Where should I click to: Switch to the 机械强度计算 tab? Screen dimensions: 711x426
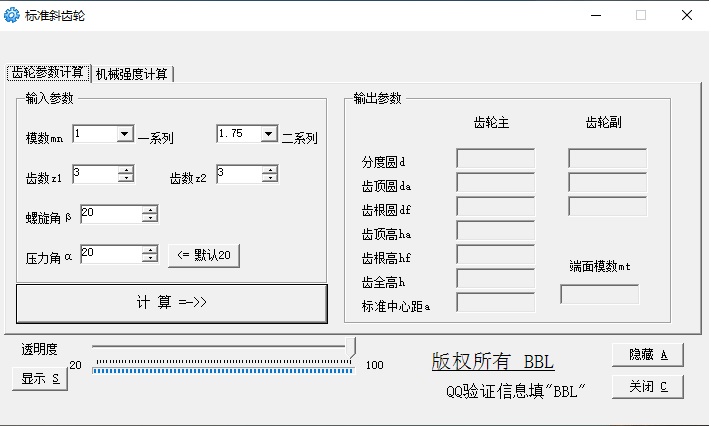pos(131,74)
